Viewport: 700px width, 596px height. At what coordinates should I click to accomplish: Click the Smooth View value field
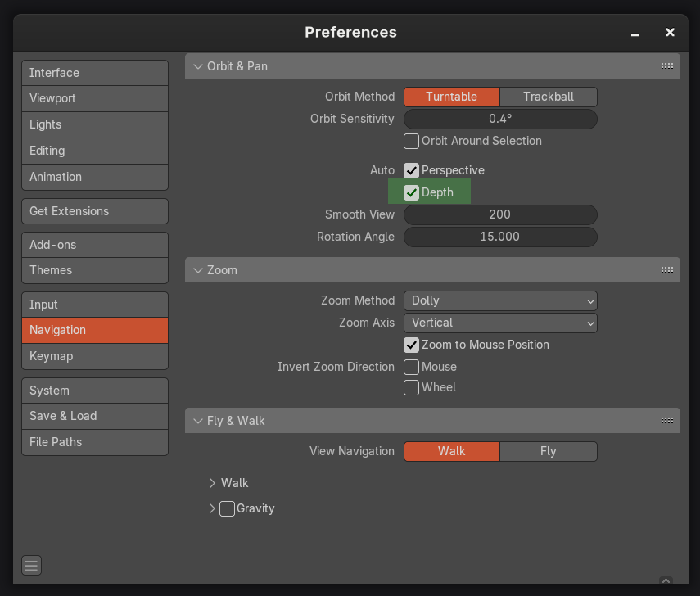point(500,214)
